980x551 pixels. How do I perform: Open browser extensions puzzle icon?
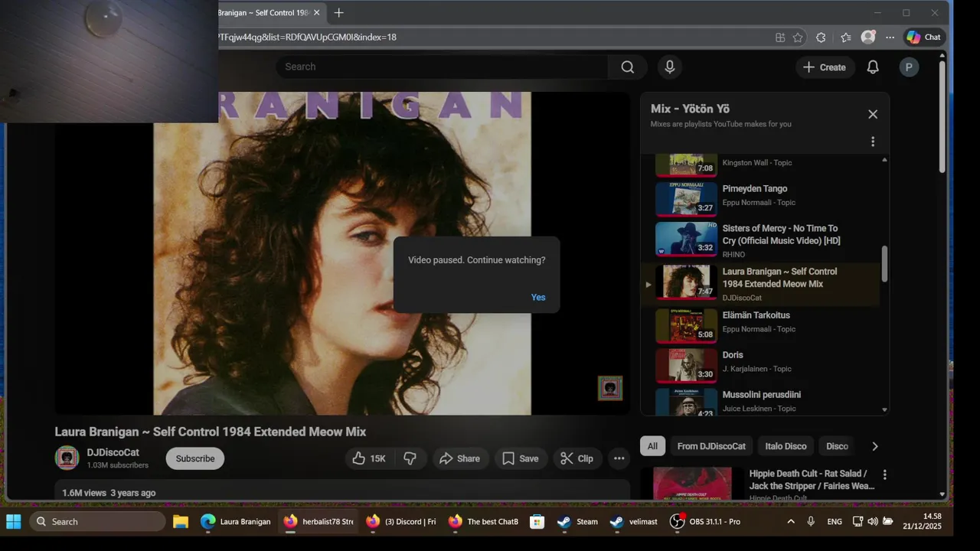point(821,37)
